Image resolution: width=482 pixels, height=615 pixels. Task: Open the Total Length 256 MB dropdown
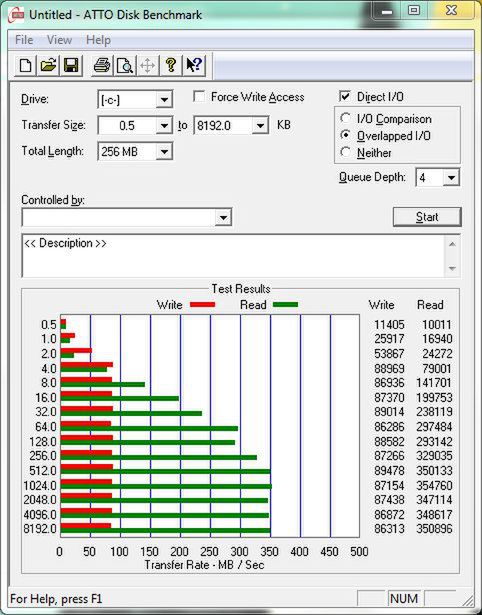coord(164,152)
